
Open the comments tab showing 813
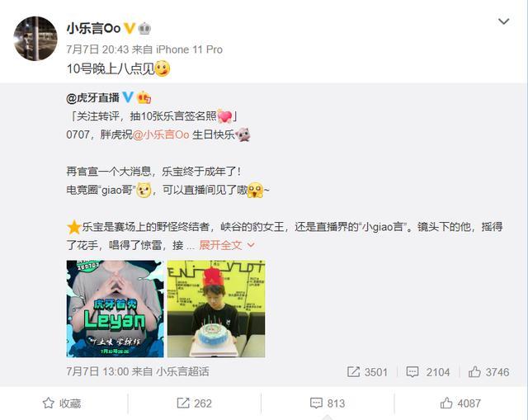[x=328, y=403]
